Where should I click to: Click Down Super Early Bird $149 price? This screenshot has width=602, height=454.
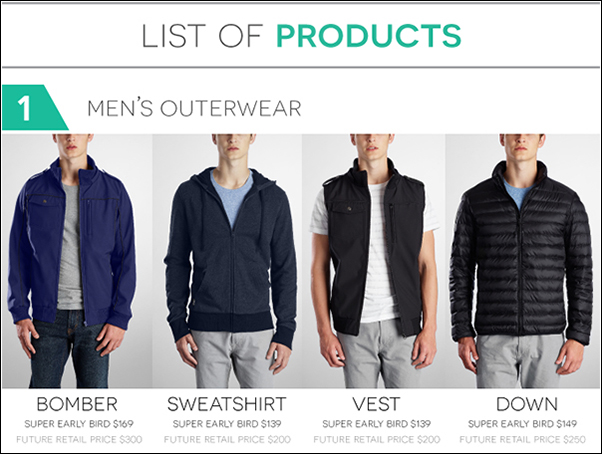coord(523,424)
